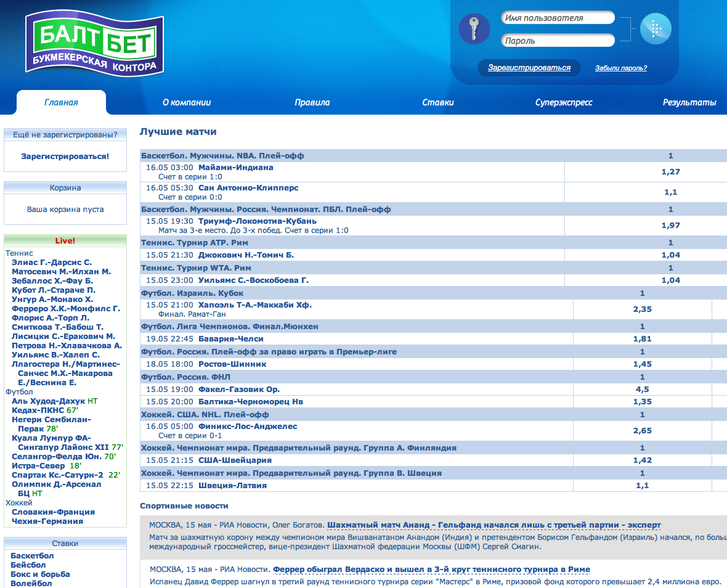The height and width of the screenshot is (588, 727).
Task: Select odds 2,65 for Финикс-Лос-Анджелес
Action: [x=642, y=430]
